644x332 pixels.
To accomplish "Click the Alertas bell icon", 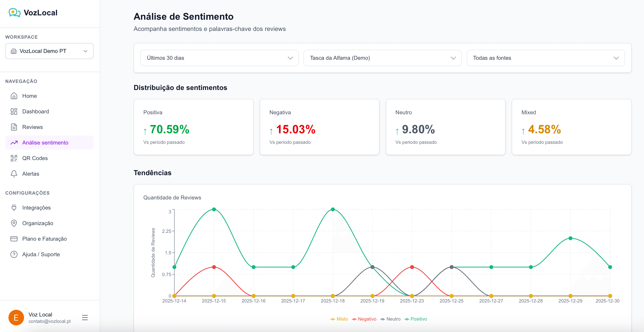I will tap(14, 174).
